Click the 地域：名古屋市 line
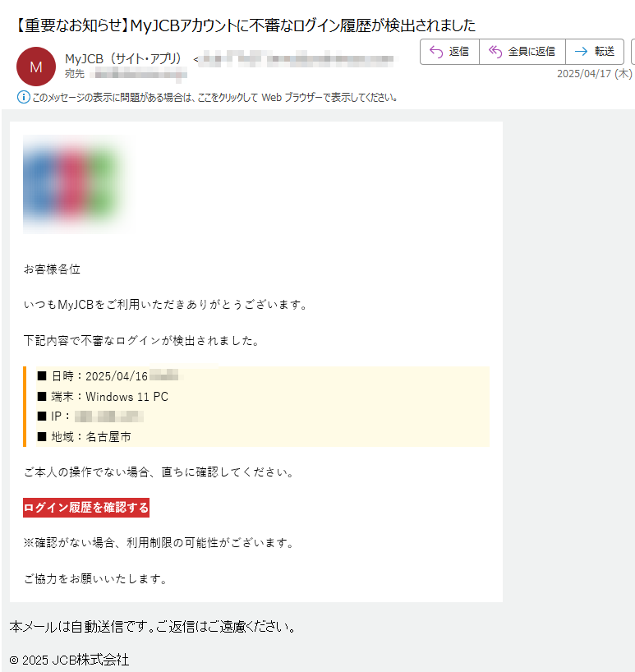This screenshot has width=635, height=672. (x=84, y=437)
